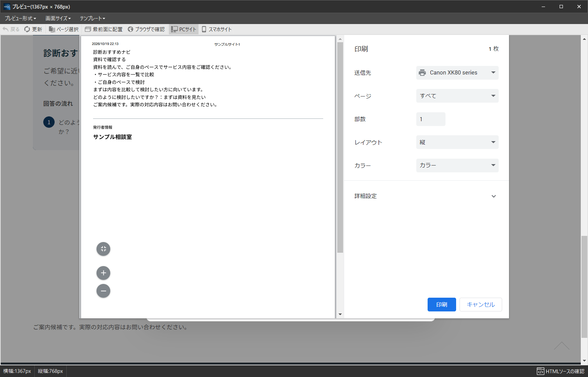Click サンプル相談室 text in preview
Screen dimensions: 588x377
[112, 137]
